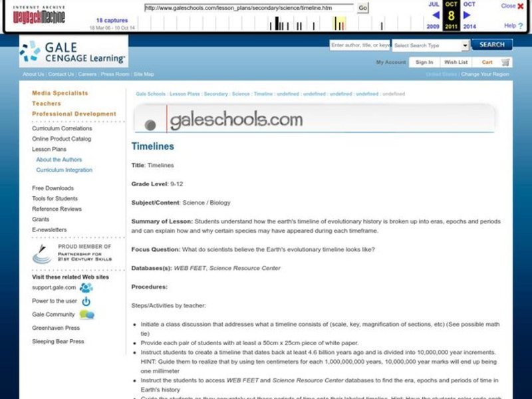Open E-newsletters link
Image resolution: width=532 pixels, height=399 pixels.
[49, 229]
